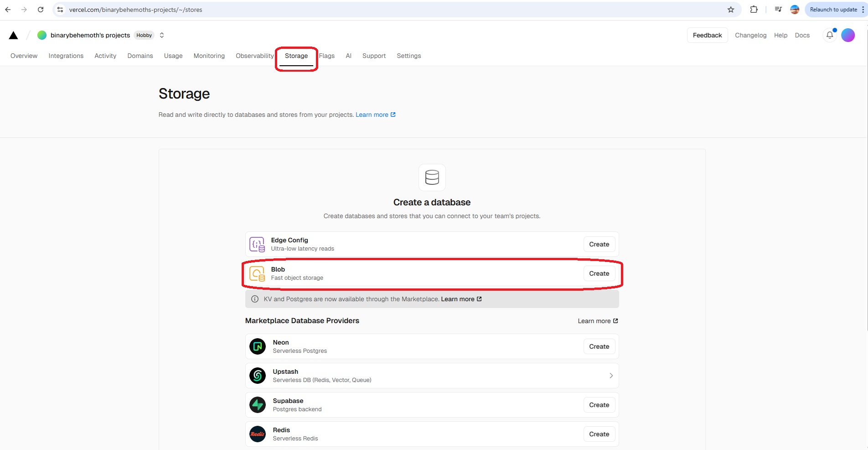Click the Vercel triangle logo
This screenshot has width=868, height=450.
coord(14,35)
